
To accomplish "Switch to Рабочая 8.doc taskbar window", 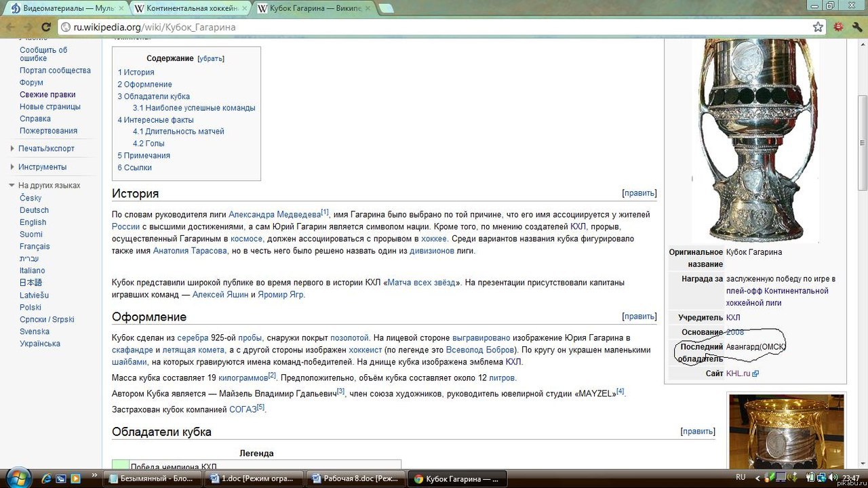I will (x=356, y=479).
